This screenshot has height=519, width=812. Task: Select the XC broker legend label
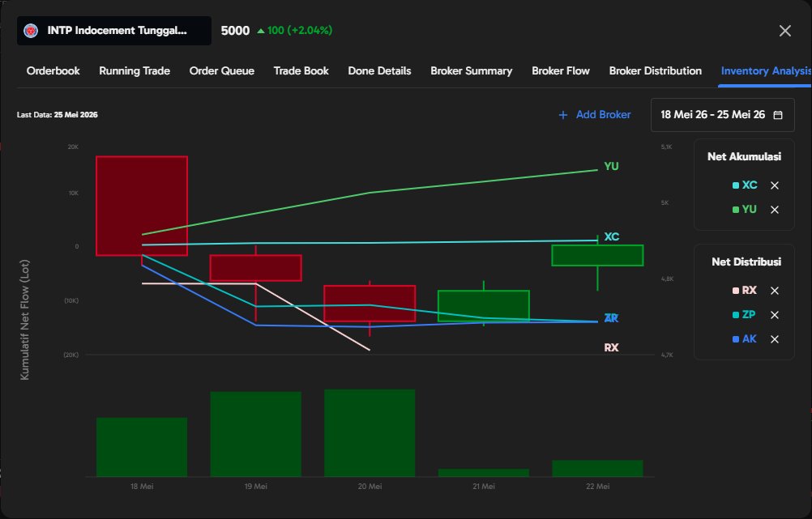coord(750,185)
